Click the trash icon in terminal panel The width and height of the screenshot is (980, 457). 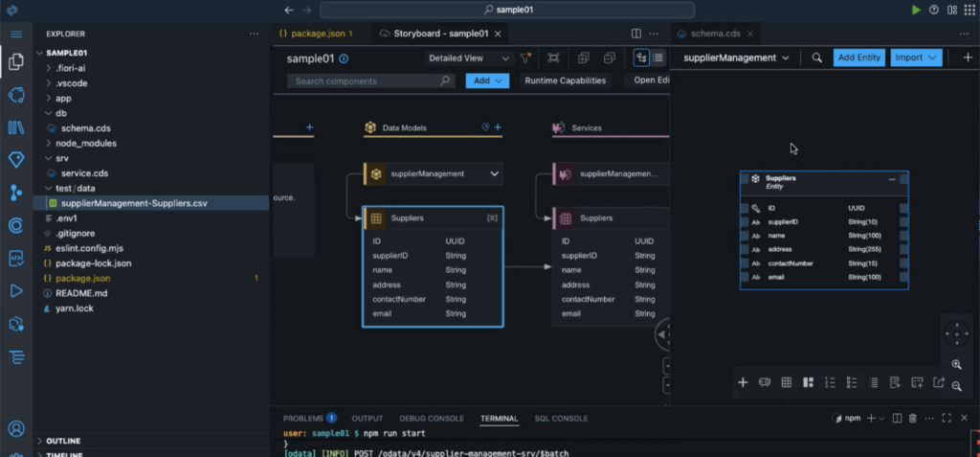coord(912,419)
